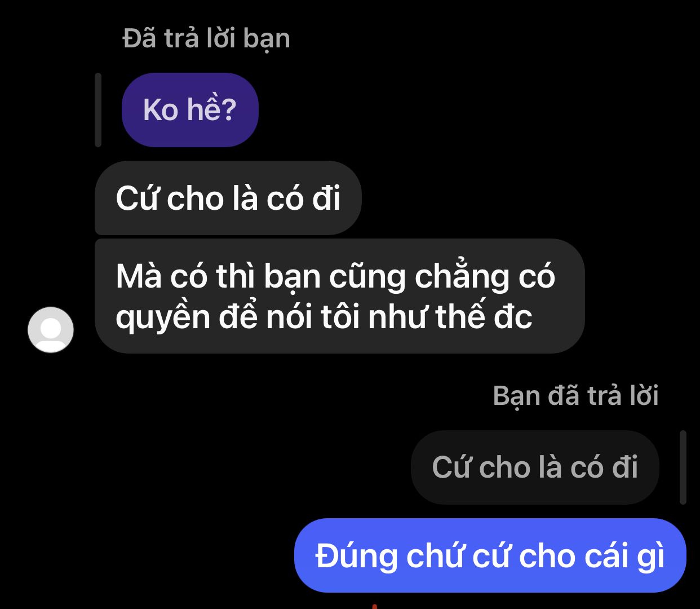Click the 'Bạn đã trả lời' label
Screen dimensions: 700x609
tap(575, 395)
